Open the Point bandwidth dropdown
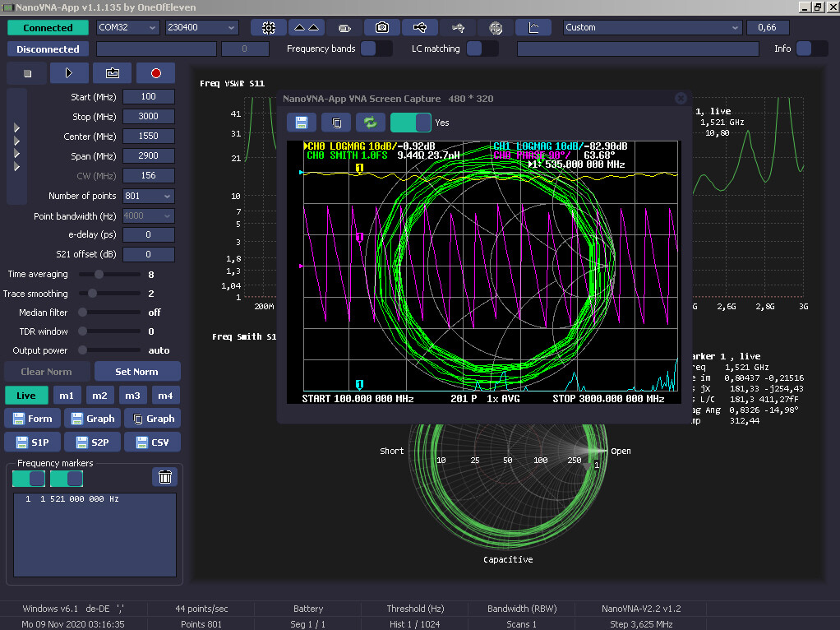The image size is (840, 630). pyautogui.click(x=149, y=216)
